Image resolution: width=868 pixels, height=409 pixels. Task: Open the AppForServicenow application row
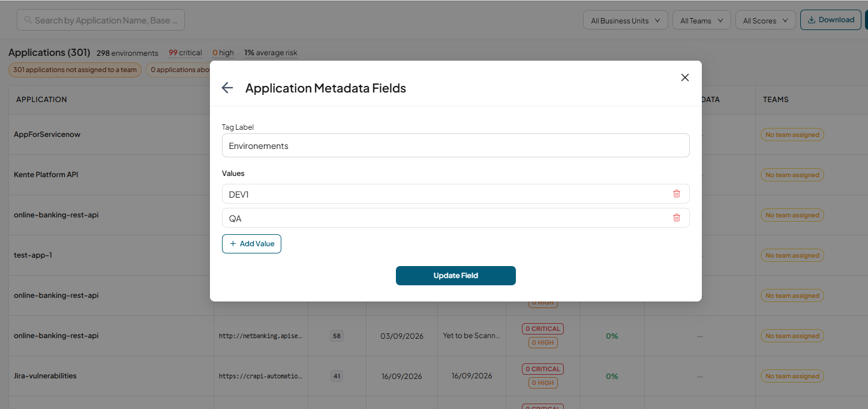coord(47,135)
